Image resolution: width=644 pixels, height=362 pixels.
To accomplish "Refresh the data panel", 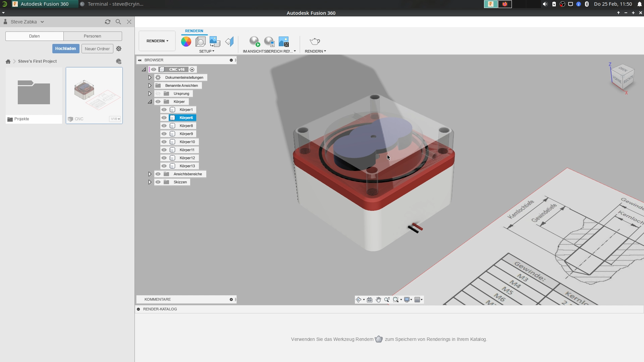I will (108, 22).
